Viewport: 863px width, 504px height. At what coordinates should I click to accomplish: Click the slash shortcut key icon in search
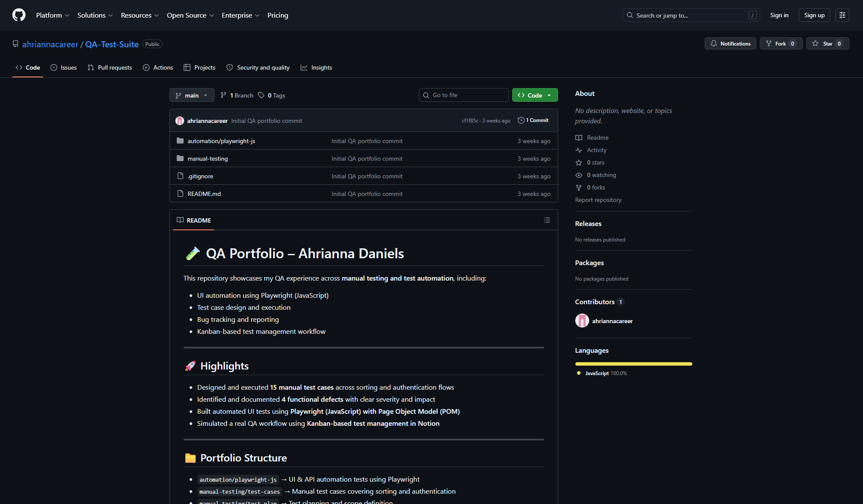752,15
